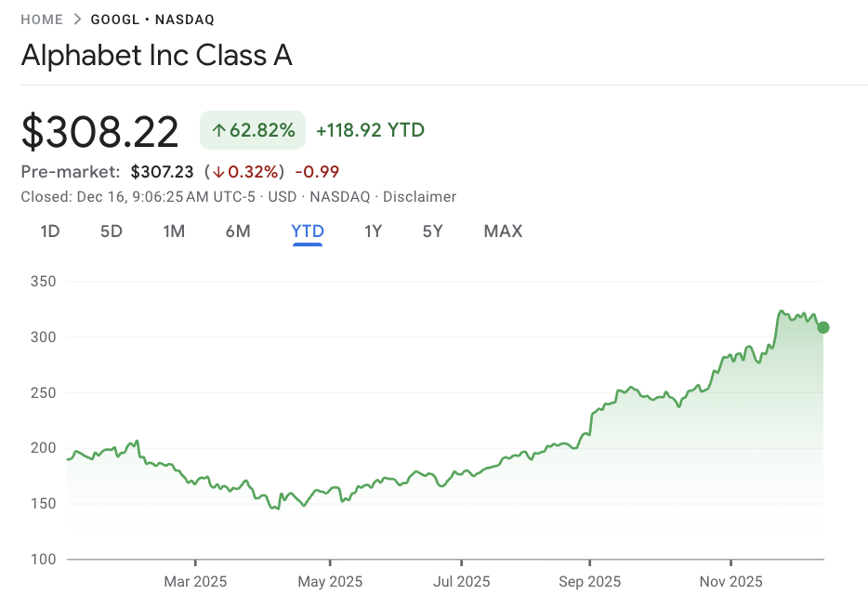Click the breadcrumb chevron arrow after HOME
The height and width of the screenshot is (608, 868).
tap(77, 20)
